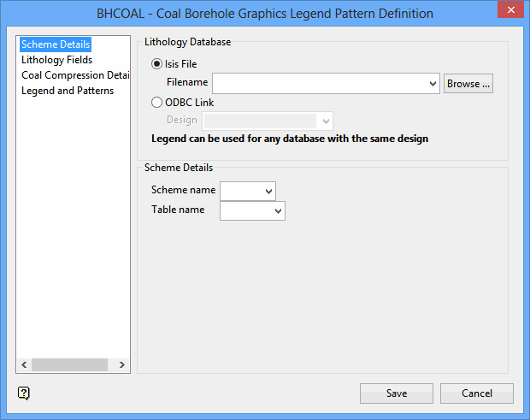Click the context help question mark icon
Image resolution: width=530 pixels, height=420 pixels.
point(24,393)
